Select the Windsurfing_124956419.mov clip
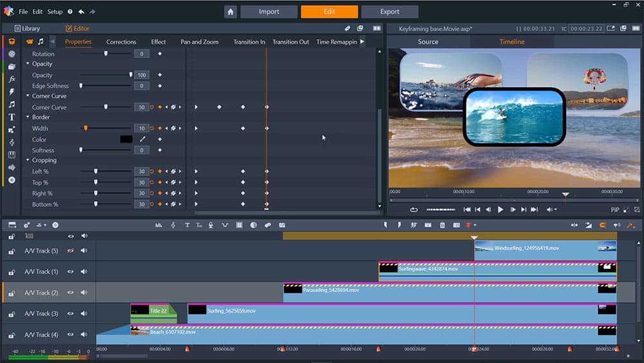The image size is (644, 363). (x=545, y=250)
